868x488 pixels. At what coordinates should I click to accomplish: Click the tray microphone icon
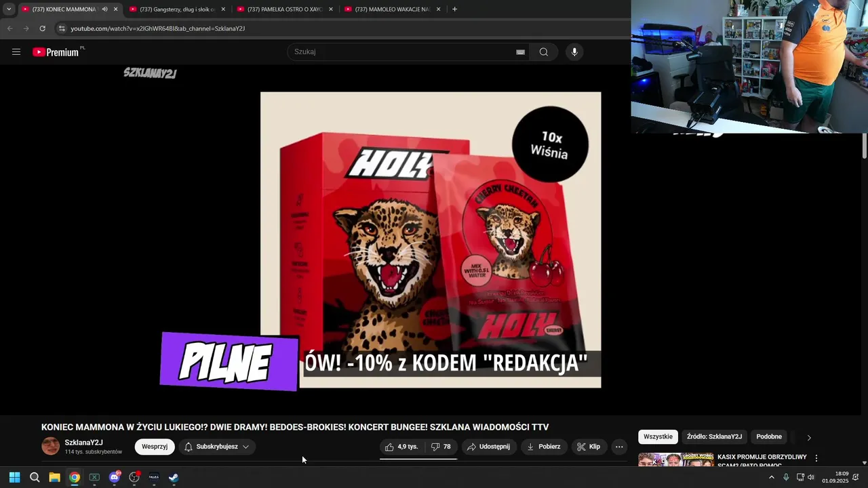[786, 477]
